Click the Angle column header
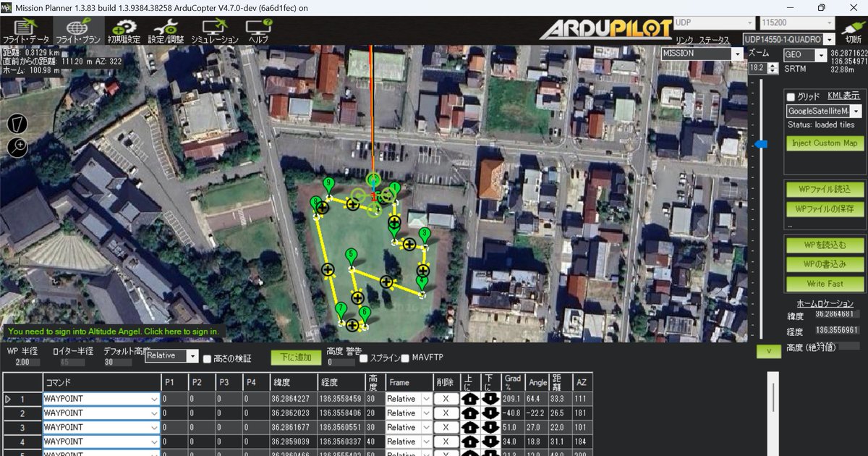This screenshot has height=456, width=868. click(538, 382)
